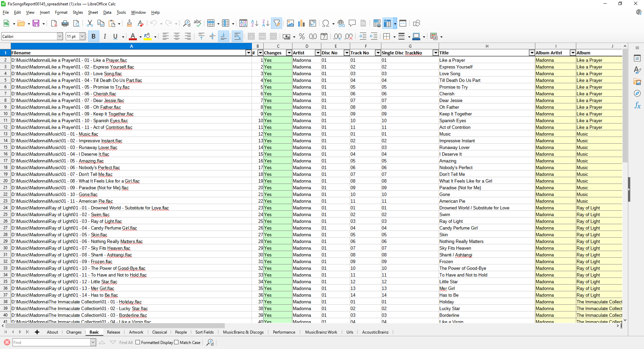Select column H header

[487, 46]
